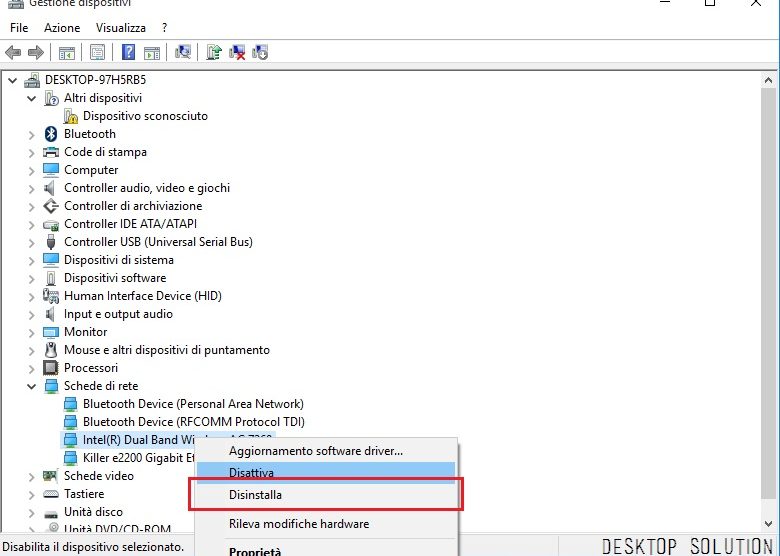Click the Forward arrow in the toolbar
Viewport: 780px width, 556px height.
[x=36, y=52]
